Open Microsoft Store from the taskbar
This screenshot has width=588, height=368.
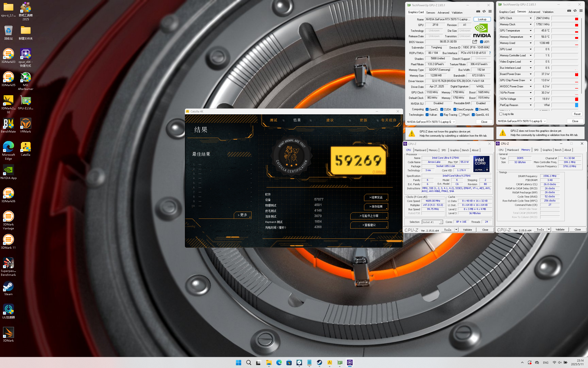point(289,363)
